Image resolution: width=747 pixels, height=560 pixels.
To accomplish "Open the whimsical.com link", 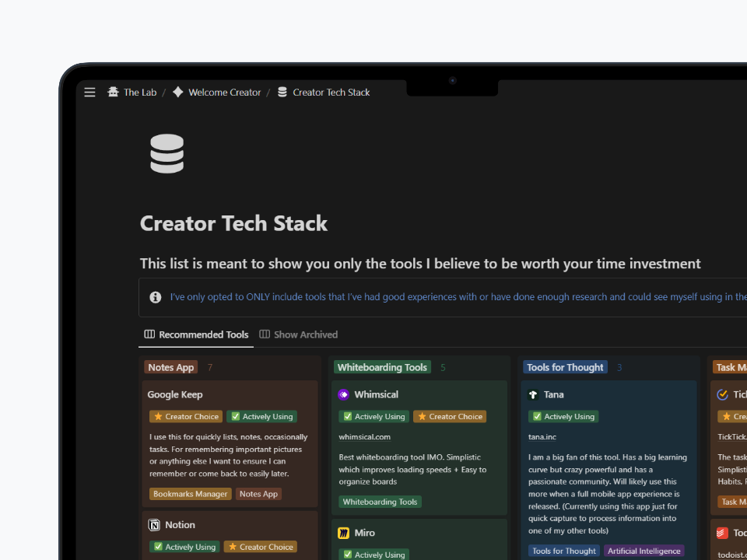I will coord(364,437).
